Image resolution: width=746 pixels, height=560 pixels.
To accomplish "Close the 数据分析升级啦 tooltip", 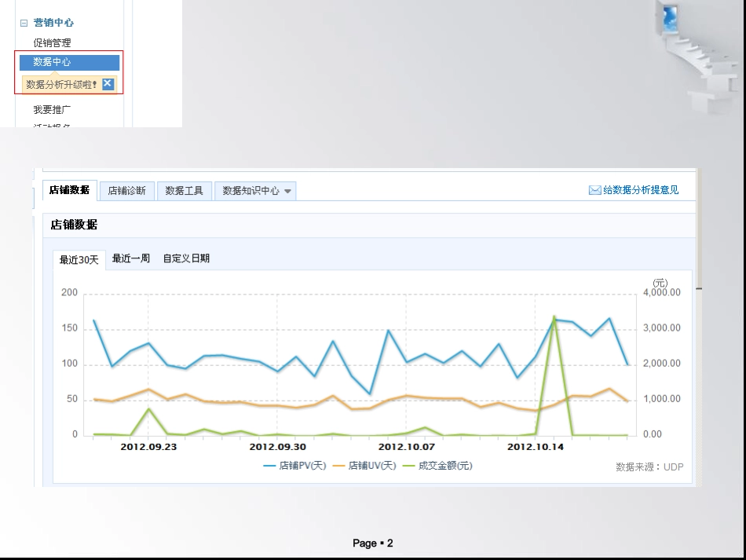I will pyautogui.click(x=108, y=84).
